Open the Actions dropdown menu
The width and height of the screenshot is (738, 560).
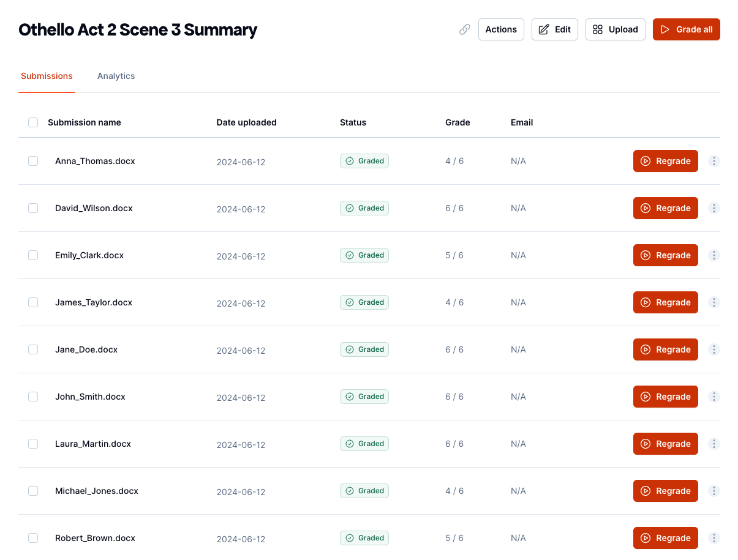point(500,29)
